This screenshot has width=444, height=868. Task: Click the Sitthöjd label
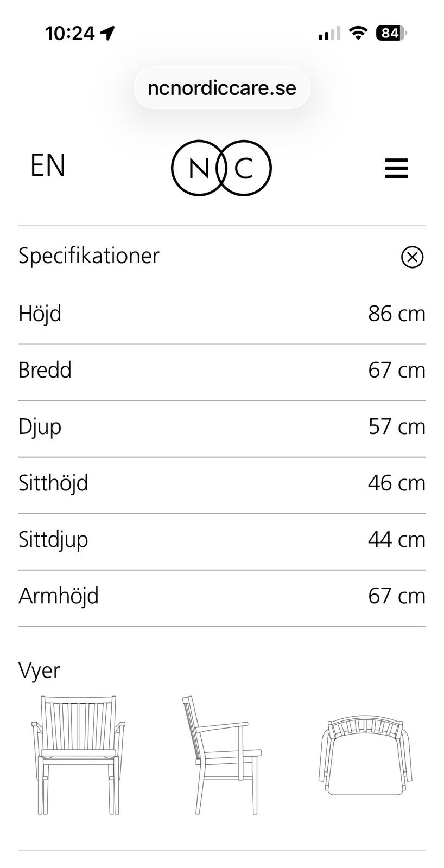(x=53, y=483)
